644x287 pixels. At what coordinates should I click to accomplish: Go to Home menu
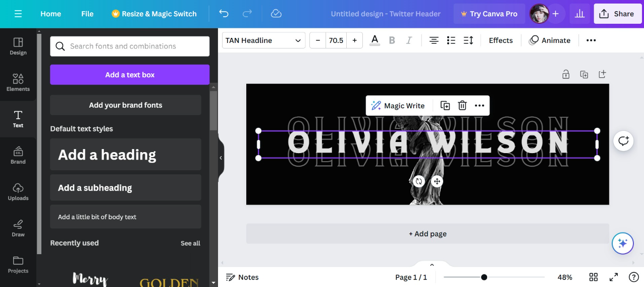pos(50,14)
